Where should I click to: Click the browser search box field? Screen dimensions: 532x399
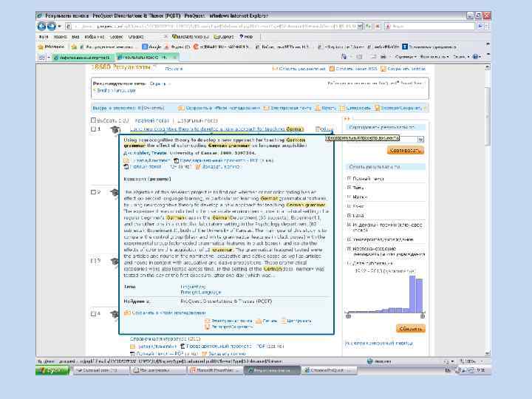click(x=430, y=26)
